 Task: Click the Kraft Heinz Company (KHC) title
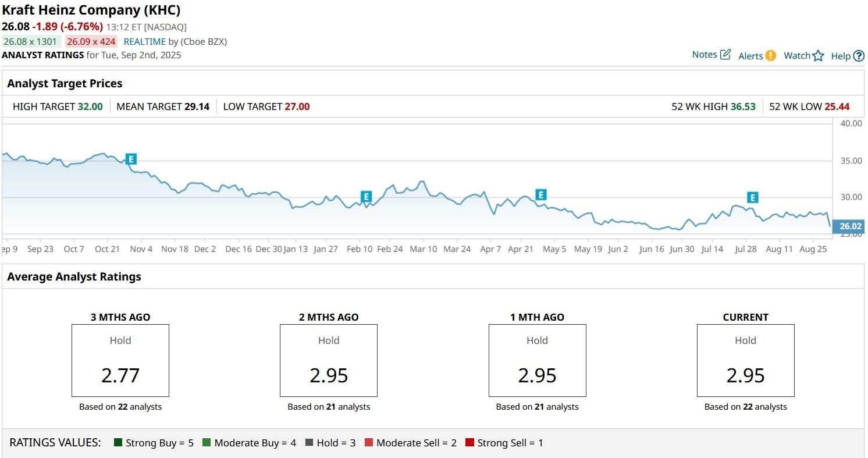(91, 10)
